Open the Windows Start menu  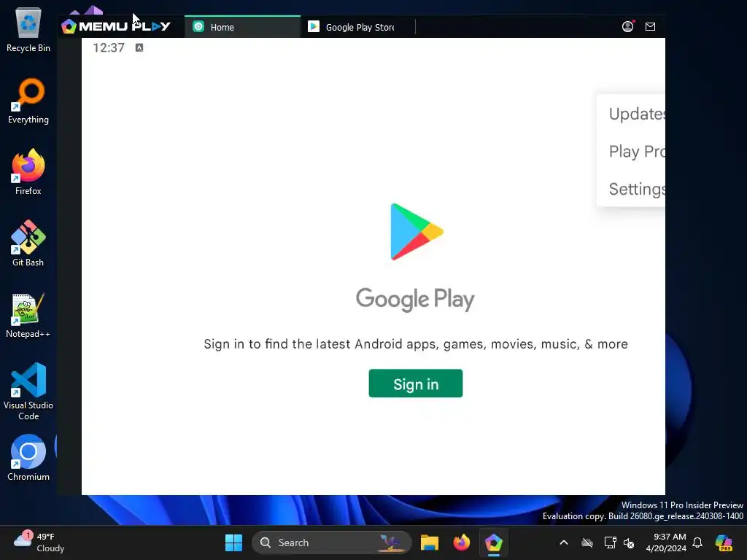pos(233,542)
